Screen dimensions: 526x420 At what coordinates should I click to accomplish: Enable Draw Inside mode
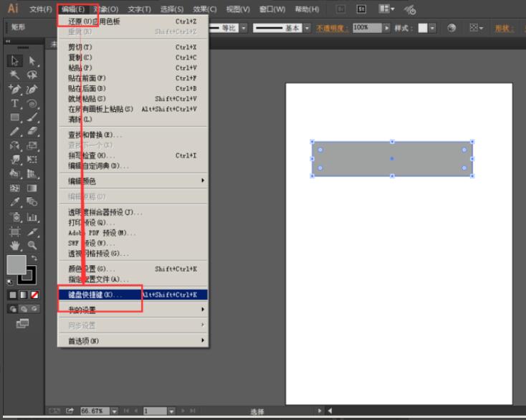coord(34,309)
